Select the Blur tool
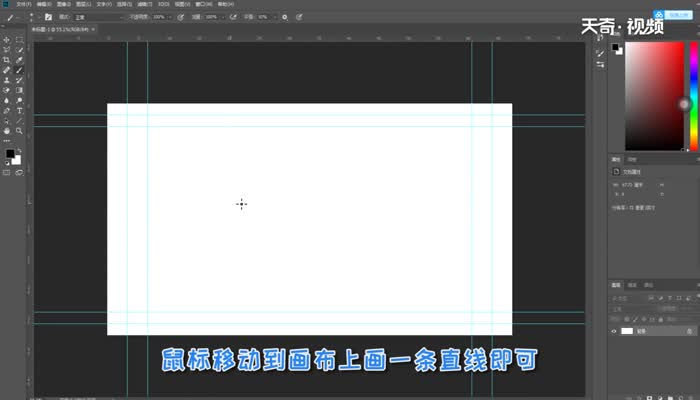The width and height of the screenshot is (700, 400). [6, 100]
